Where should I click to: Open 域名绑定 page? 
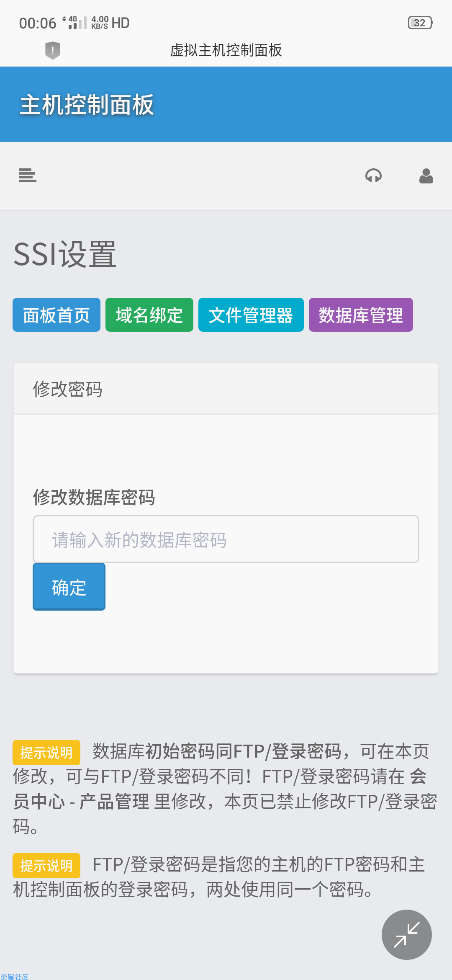[149, 315]
